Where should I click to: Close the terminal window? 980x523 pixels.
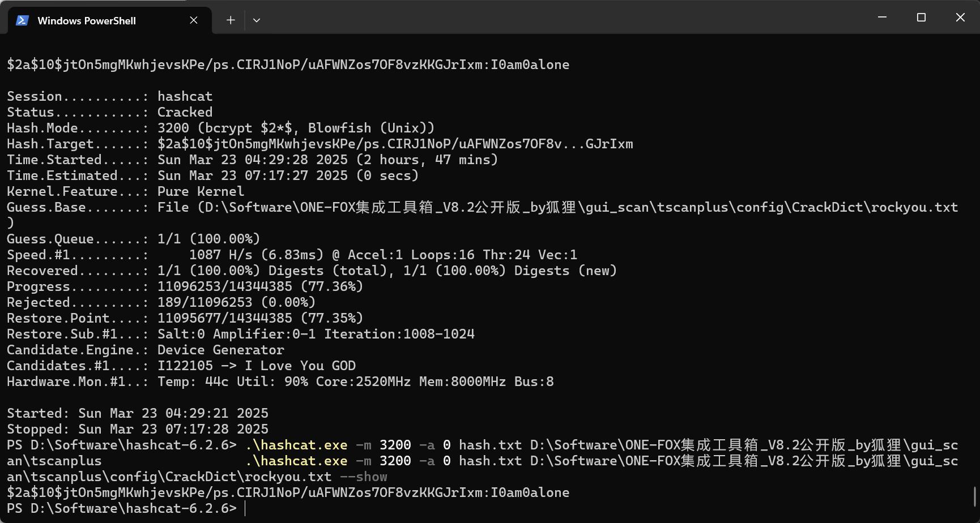960,18
